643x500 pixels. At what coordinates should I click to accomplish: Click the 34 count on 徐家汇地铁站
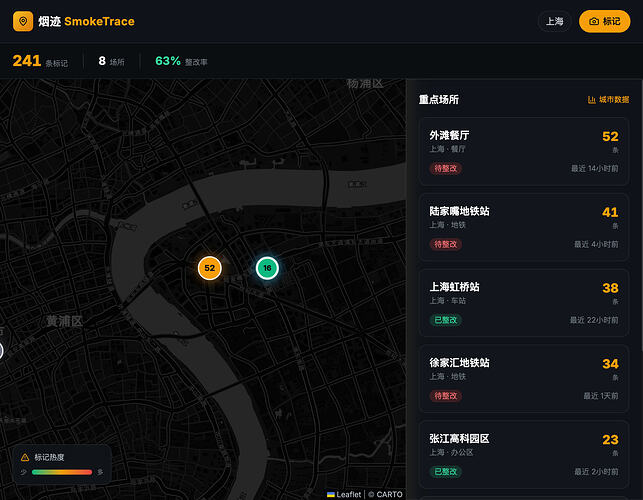610,364
